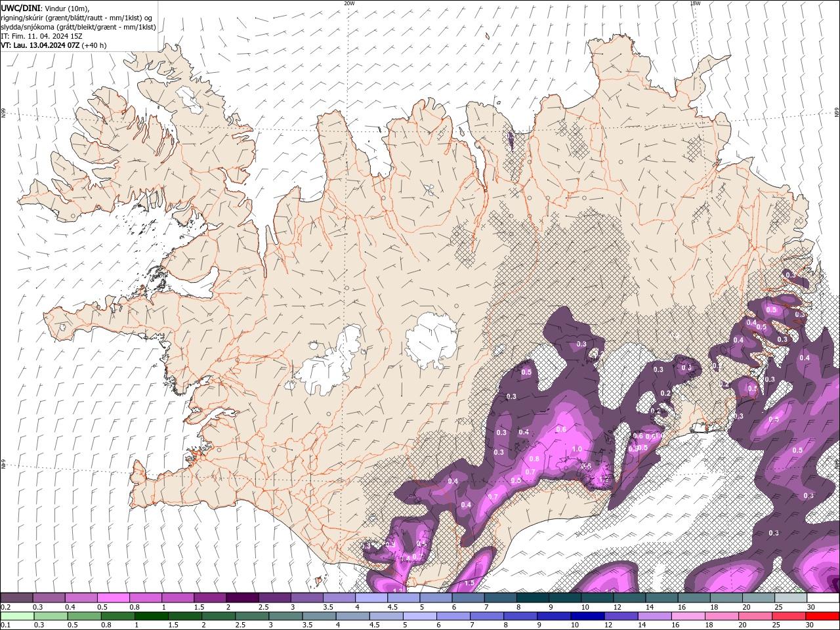Click the upper legend swatch labeled 0.2
Image resolution: width=840 pixels, height=630 pixels.
(x=16, y=598)
